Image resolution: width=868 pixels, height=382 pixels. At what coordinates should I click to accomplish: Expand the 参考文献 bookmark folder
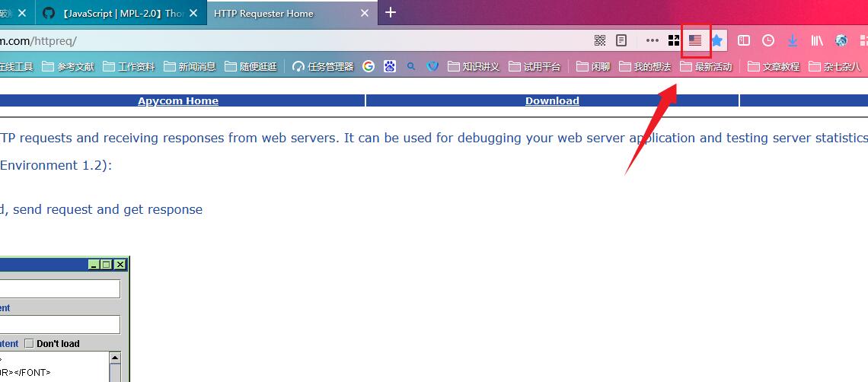pos(68,66)
